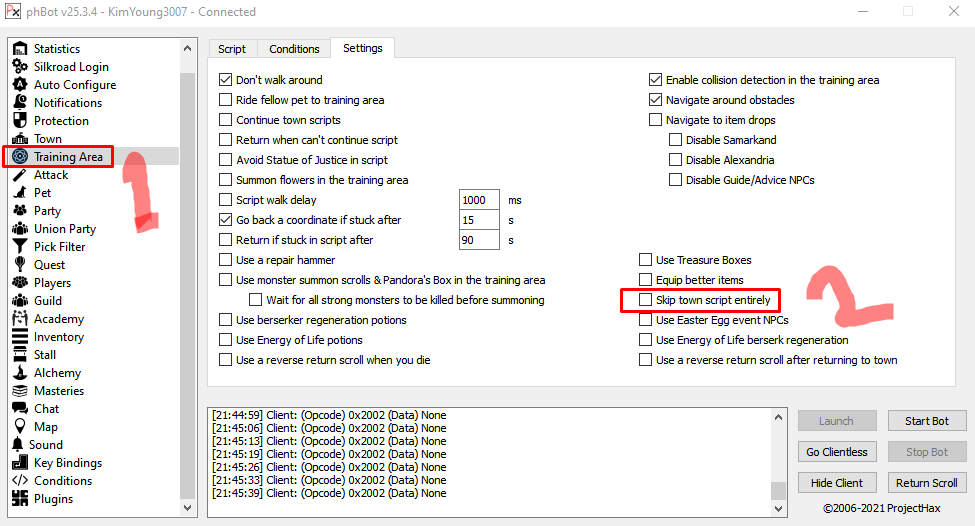Screen dimensions: 975x526
Task: Select the Alchemy flask icon
Action: (x=20, y=373)
